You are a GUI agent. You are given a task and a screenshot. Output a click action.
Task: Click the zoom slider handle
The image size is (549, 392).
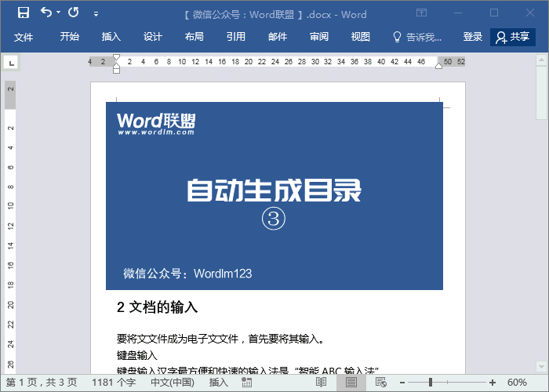click(431, 383)
